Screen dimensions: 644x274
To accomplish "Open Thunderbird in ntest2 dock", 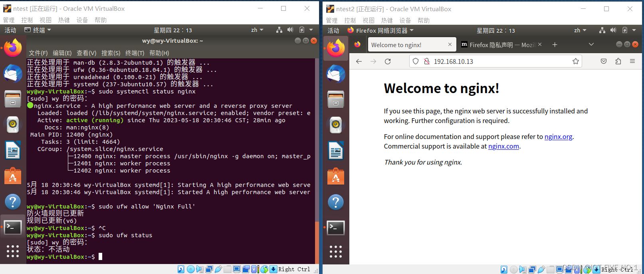I will tap(336, 74).
